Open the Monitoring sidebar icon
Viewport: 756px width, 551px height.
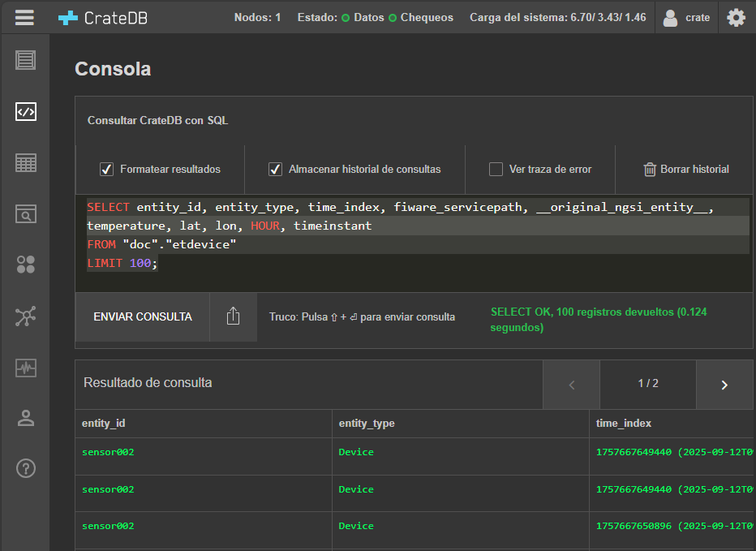point(26,368)
